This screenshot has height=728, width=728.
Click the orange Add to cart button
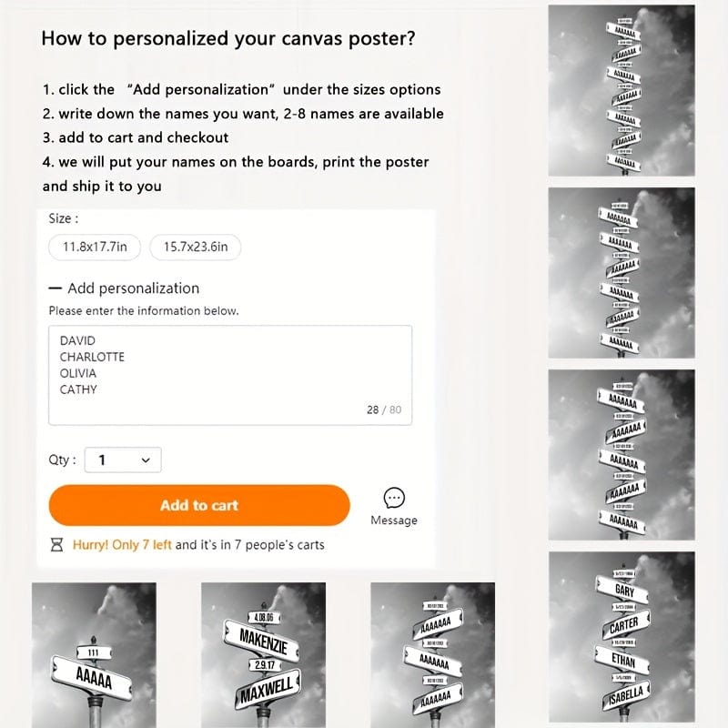[199, 505]
